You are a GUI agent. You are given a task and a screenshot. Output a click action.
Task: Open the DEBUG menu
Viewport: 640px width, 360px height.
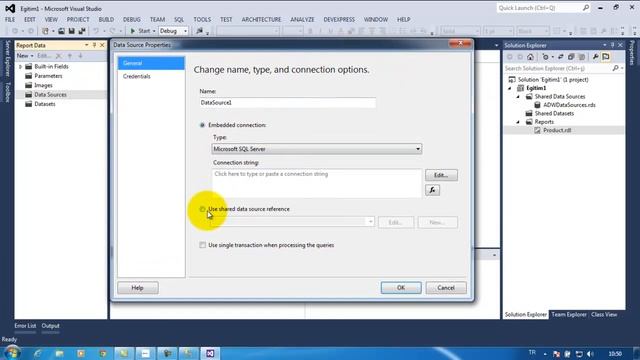coord(131,20)
